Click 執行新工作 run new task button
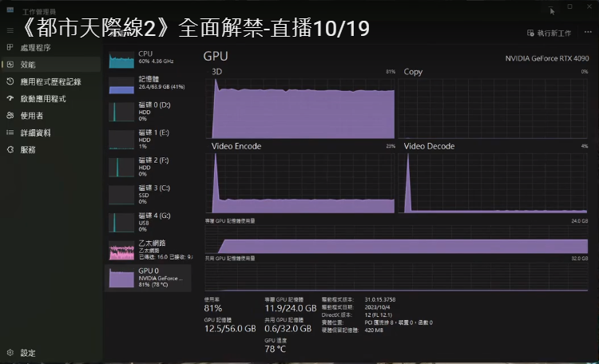Image resolution: width=599 pixels, height=364 pixels. coord(549,34)
